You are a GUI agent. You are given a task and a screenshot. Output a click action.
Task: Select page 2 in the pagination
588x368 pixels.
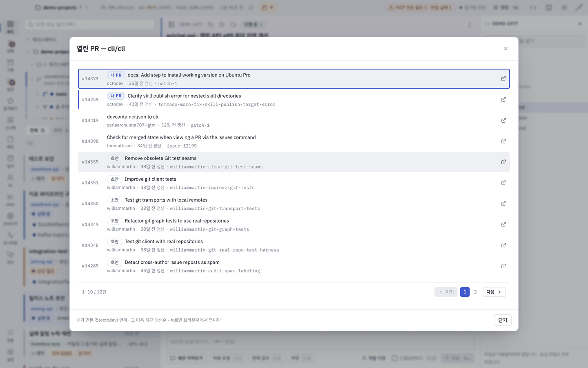pyautogui.click(x=475, y=292)
